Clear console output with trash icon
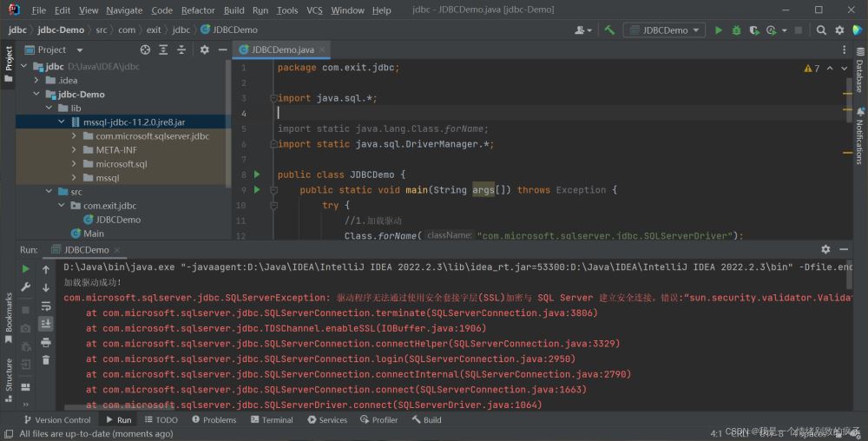Screen dimensions: 868x441 click(x=45, y=359)
